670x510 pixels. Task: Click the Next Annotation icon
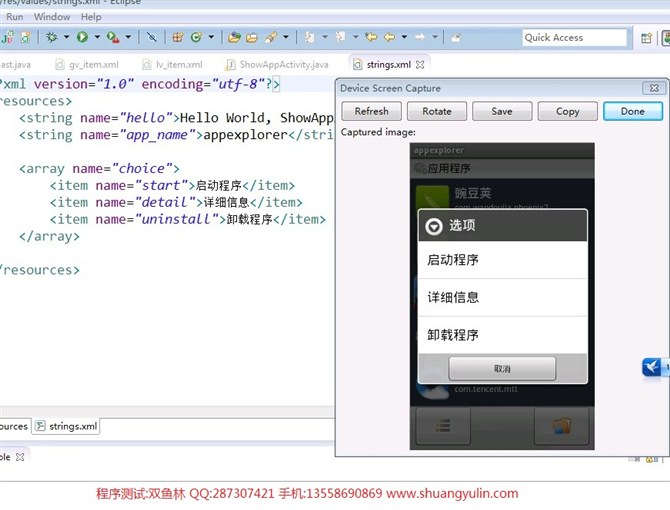pyautogui.click(x=309, y=37)
